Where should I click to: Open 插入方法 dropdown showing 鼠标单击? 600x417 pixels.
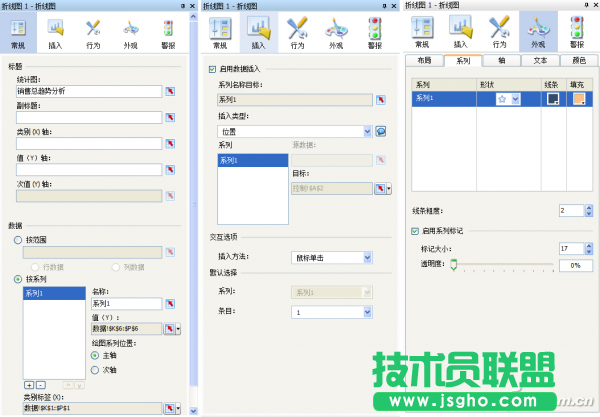point(332,258)
